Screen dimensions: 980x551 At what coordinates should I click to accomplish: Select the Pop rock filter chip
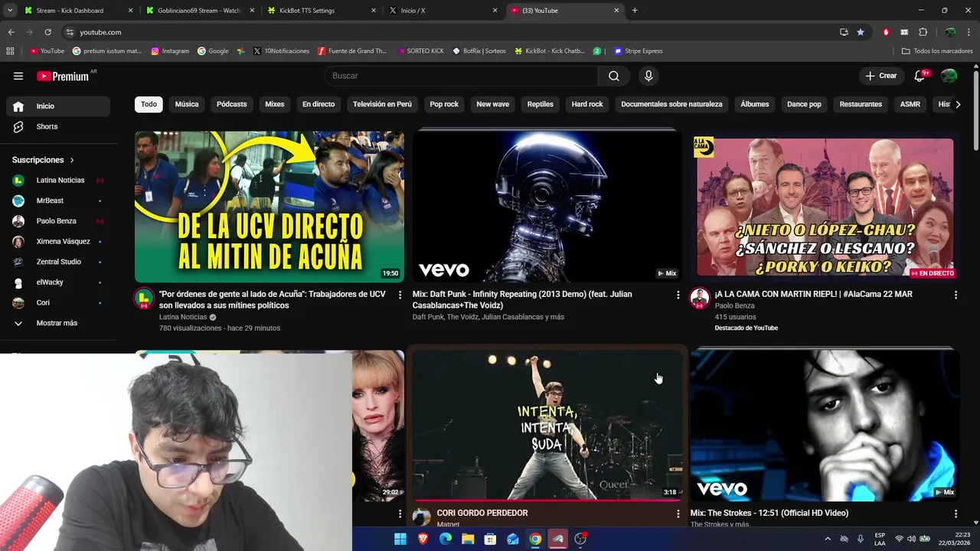444,104
